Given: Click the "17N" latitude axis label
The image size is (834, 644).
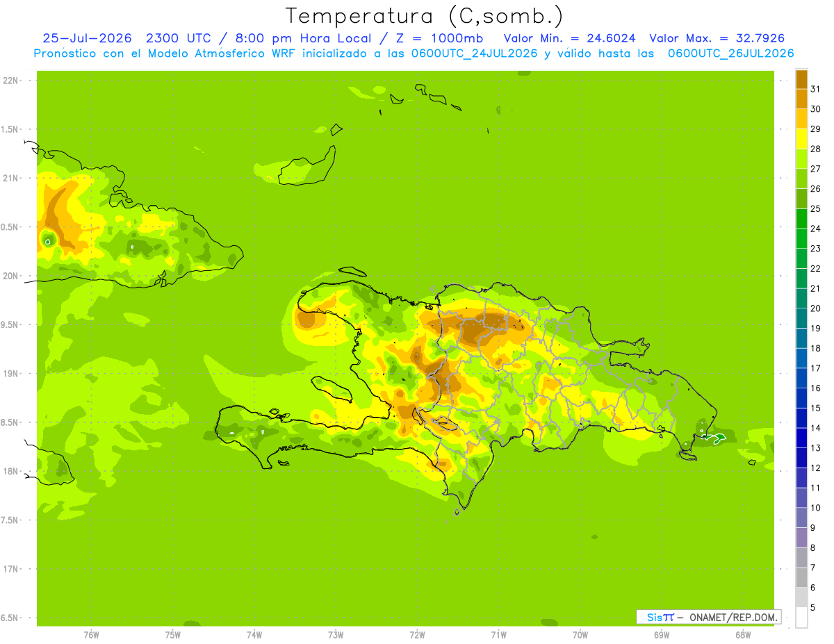Looking at the screenshot, I should pyautogui.click(x=10, y=569).
